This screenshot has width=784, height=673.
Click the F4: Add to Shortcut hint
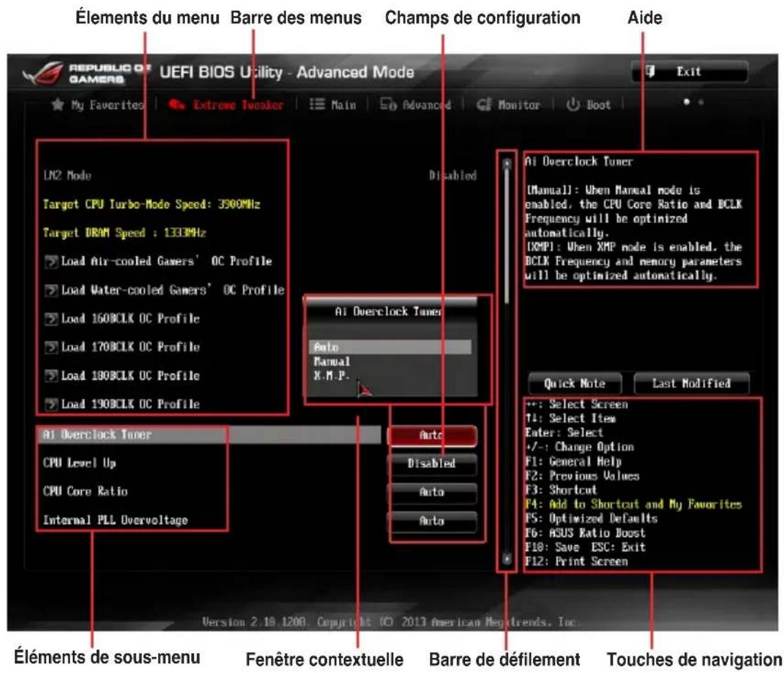633,504
